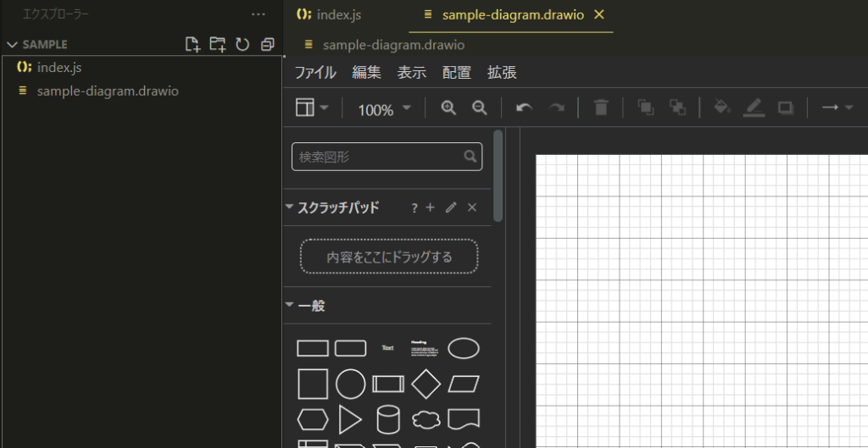Screen dimensions: 868x448
Task: Collapse all folders in explorer
Action: click(x=268, y=44)
